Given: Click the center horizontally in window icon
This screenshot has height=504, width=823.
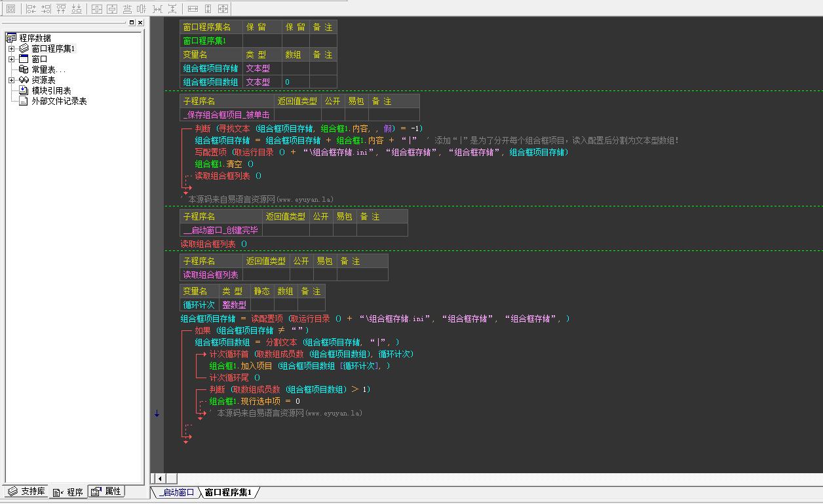Looking at the screenshot, I should [97, 9].
